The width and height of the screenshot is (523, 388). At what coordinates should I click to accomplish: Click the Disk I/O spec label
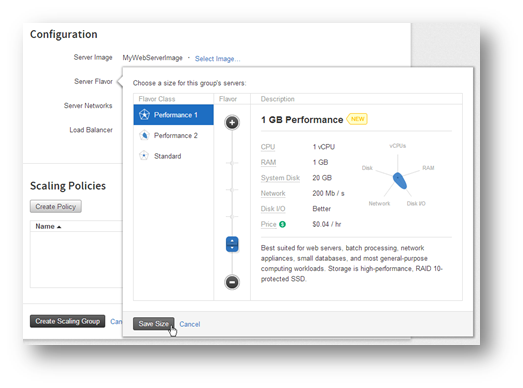tap(273, 209)
